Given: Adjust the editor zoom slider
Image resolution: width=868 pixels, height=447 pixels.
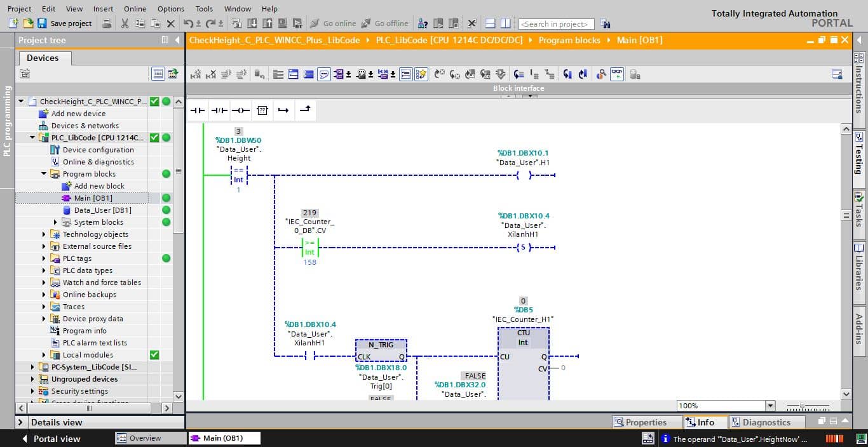Looking at the screenshot, I should coord(803,406).
